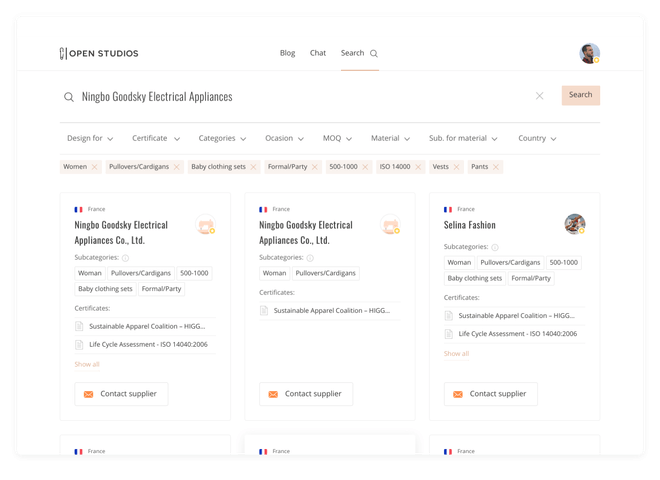Select Formal/Party tag in Selina Fashion card

coord(531,278)
